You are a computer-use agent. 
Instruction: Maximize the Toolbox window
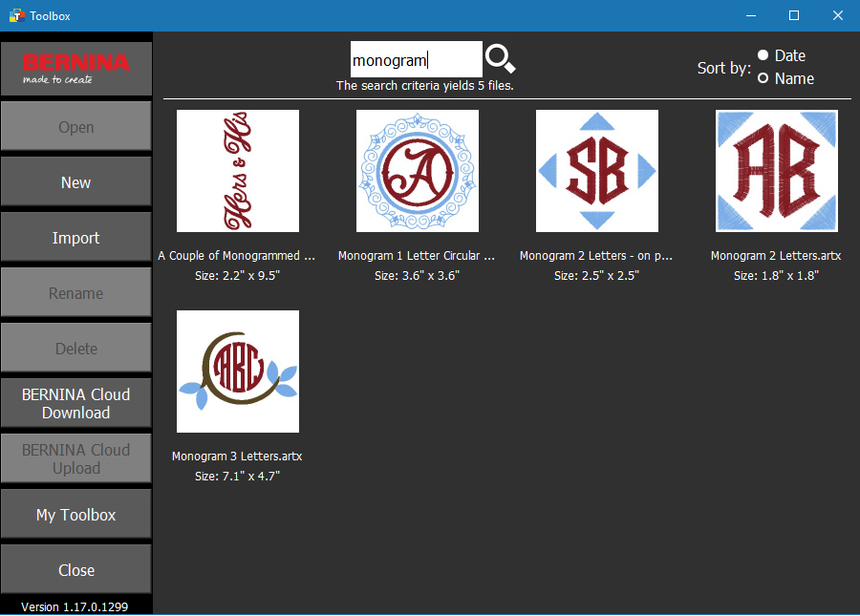pos(794,16)
